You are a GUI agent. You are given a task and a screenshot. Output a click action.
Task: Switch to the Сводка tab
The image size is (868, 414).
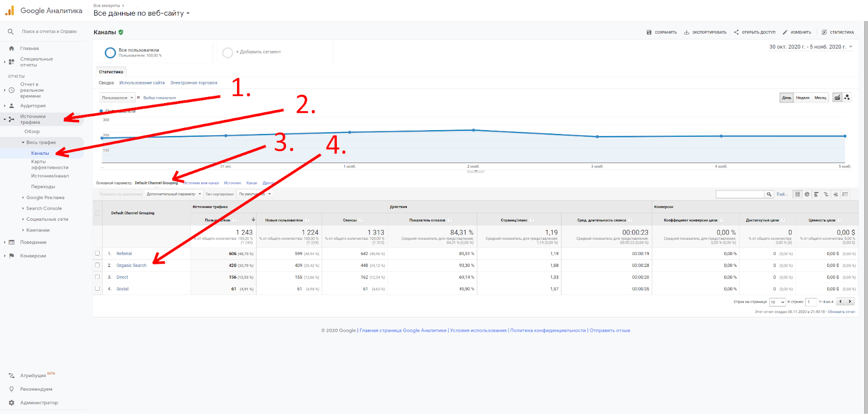click(x=106, y=83)
